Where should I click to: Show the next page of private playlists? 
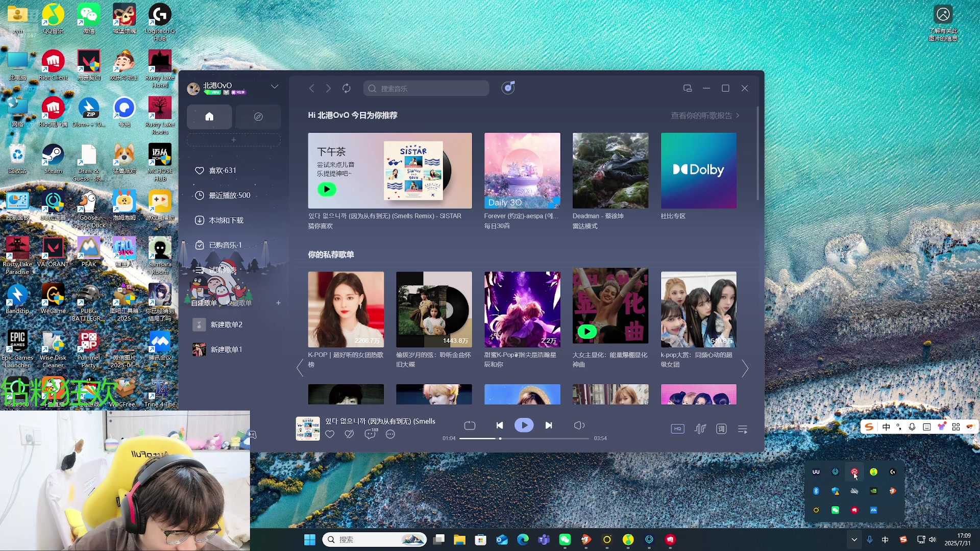click(x=745, y=368)
